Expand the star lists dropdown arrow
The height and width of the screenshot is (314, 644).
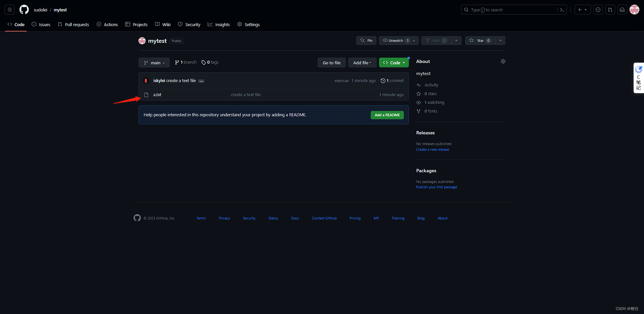pos(500,41)
